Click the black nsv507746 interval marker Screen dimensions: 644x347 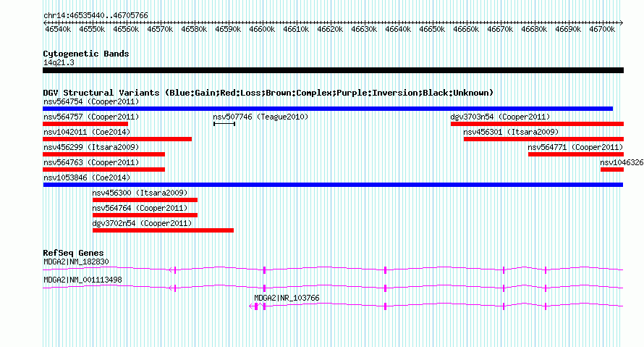[x=224, y=124]
